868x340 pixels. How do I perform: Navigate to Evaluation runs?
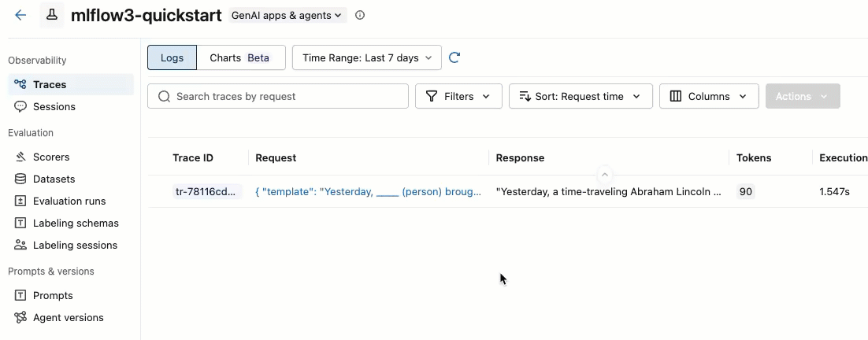69,201
